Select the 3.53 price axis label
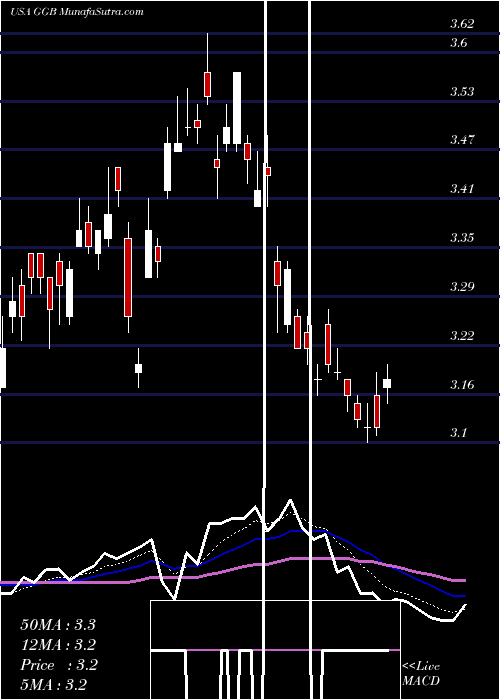500x700 pixels. tap(462, 92)
